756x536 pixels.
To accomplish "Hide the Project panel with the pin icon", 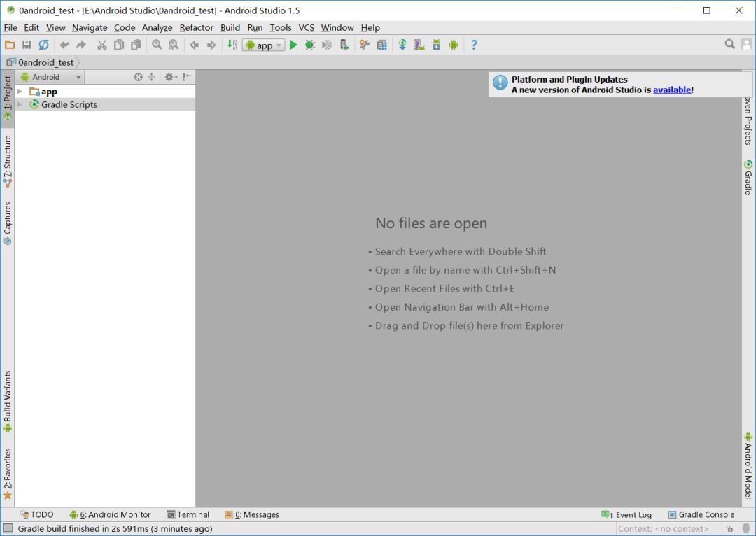I will pyautogui.click(x=187, y=77).
